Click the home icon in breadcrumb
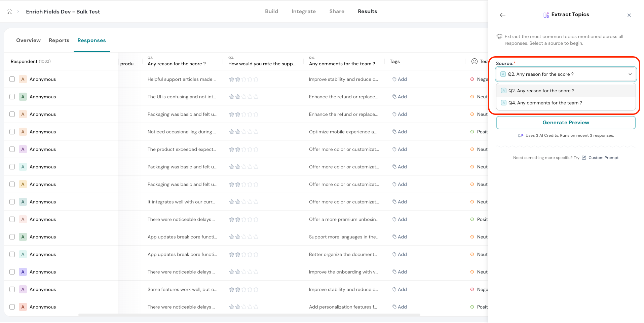644x323 pixels. tap(9, 11)
